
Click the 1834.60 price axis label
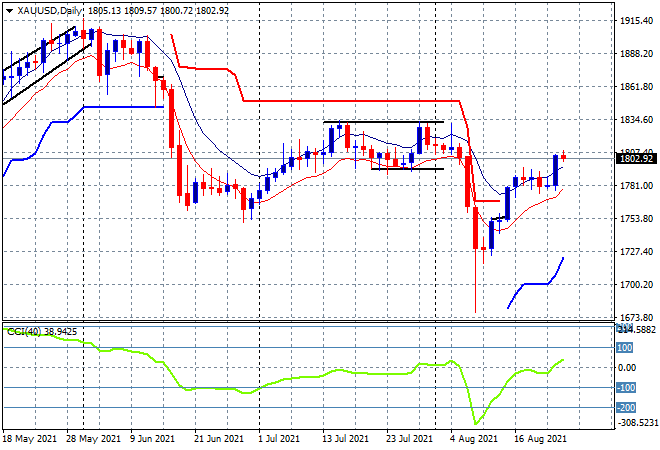(636, 120)
